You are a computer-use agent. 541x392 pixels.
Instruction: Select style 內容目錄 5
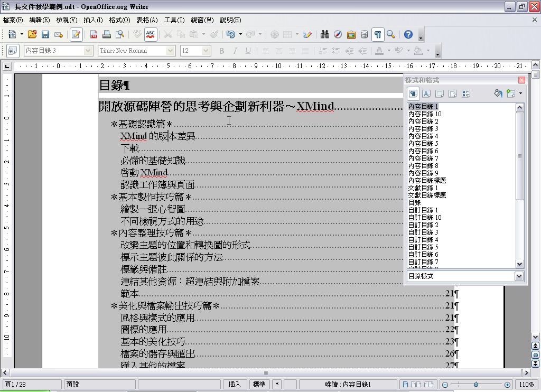pos(423,144)
